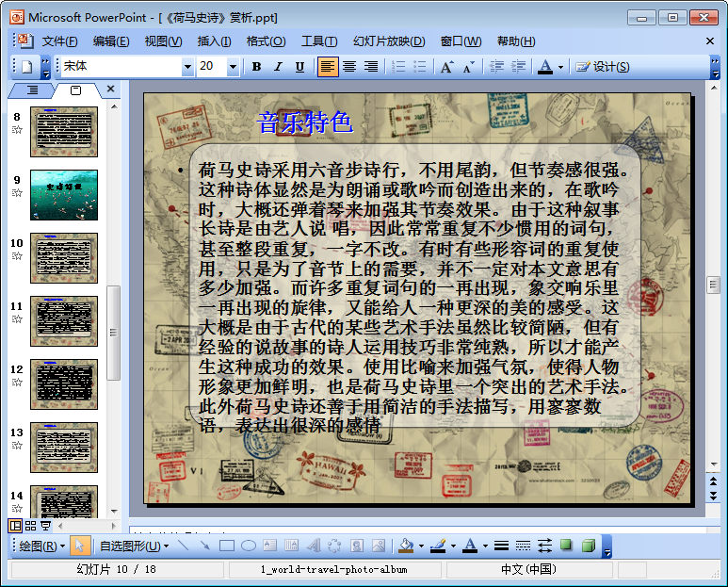Toggle italic text style
This screenshot has height=587, width=728.
pyautogui.click(x=278, y=67)
